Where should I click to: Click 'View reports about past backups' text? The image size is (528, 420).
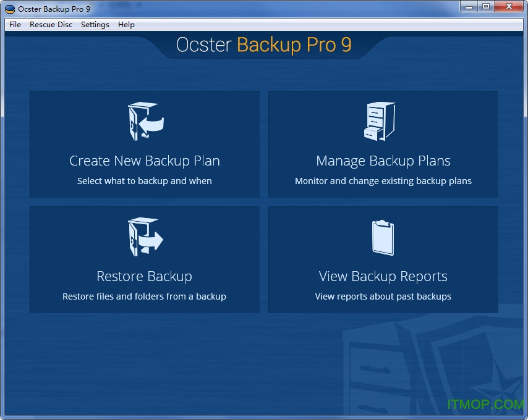pyautogui.click(x=383, y=296)
